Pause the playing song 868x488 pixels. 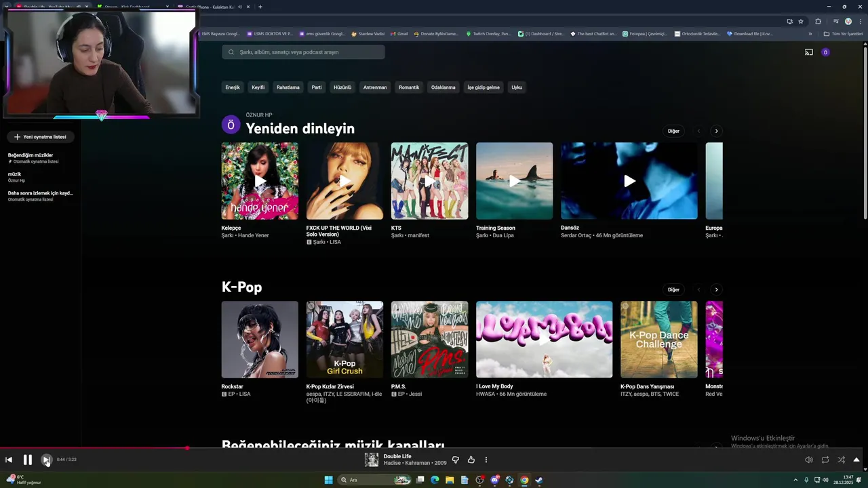[28, 460]
